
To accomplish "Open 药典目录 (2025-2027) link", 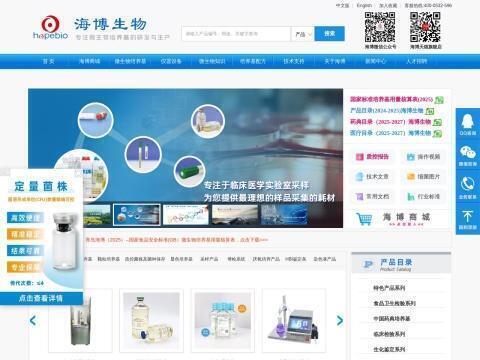I will 390,122.
